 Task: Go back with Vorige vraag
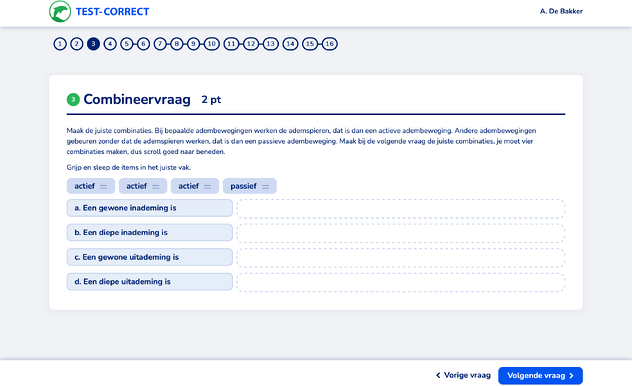463,375
